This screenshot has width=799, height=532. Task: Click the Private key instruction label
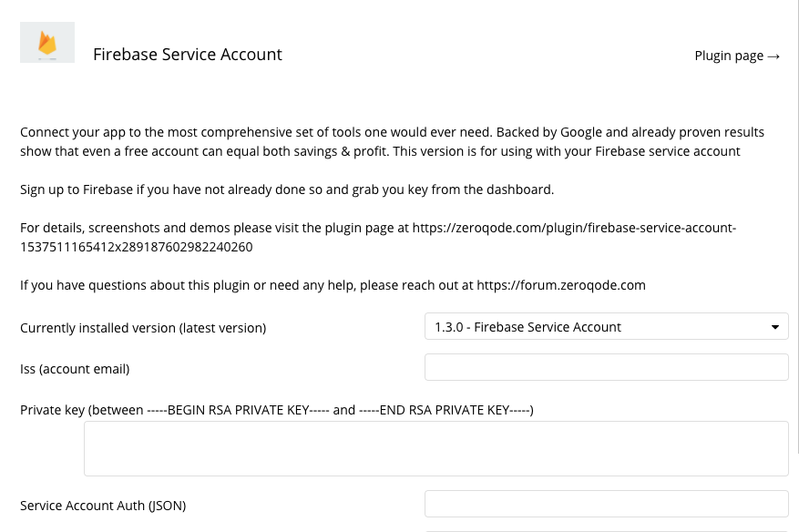[277, 410]
